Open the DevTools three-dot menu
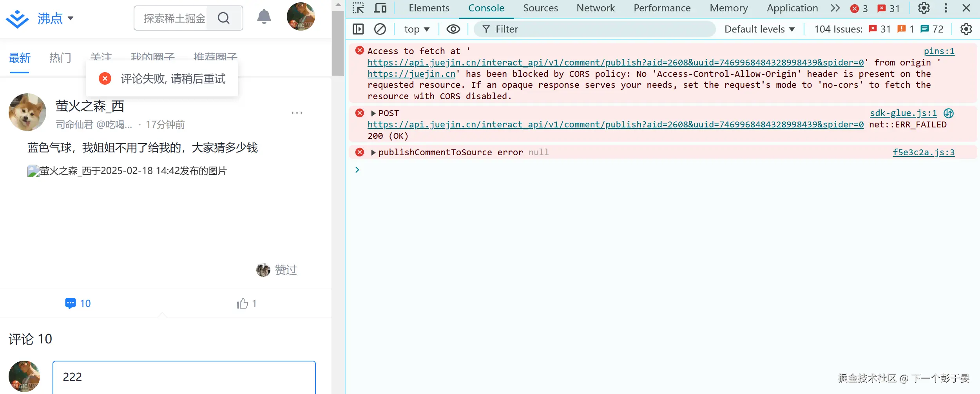The image size is (980, 394). point(946,8)
